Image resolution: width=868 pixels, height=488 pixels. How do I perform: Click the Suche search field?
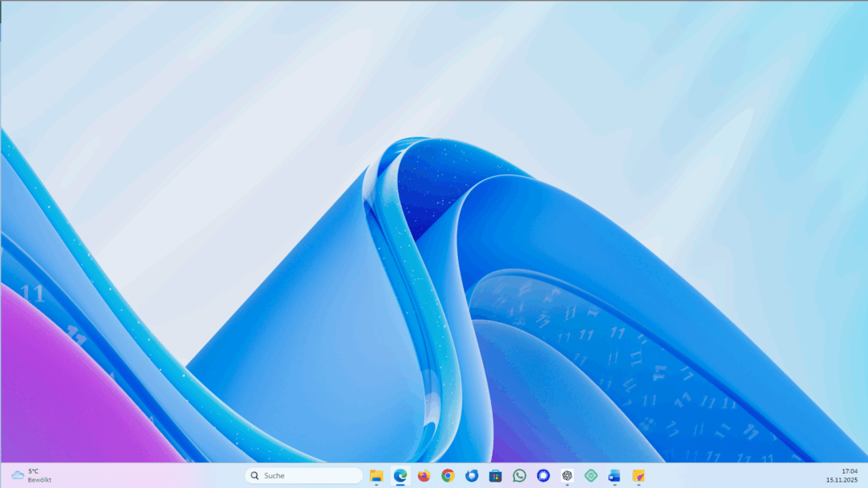(305, 475)
